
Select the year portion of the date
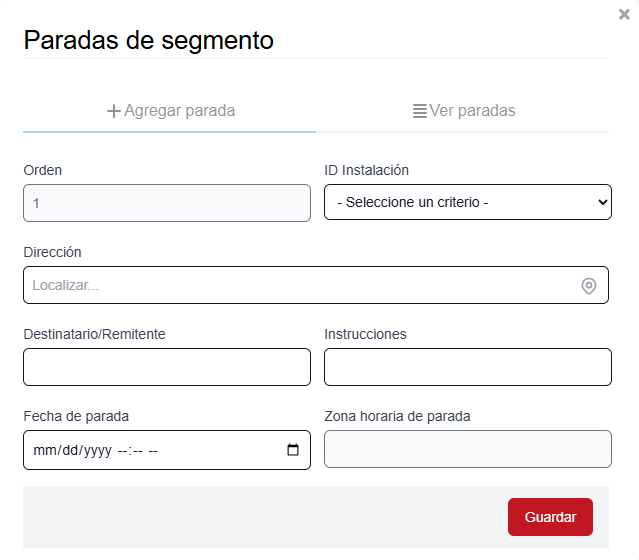95,450
